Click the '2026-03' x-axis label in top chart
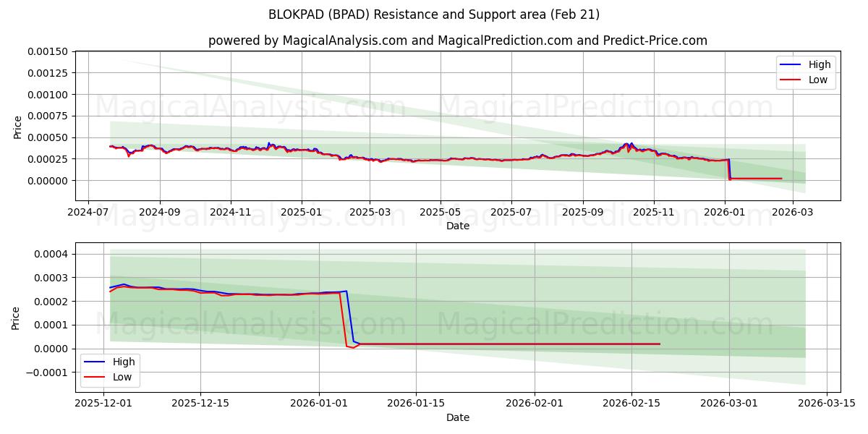This screenshot has width=868, height=434. 793,213
